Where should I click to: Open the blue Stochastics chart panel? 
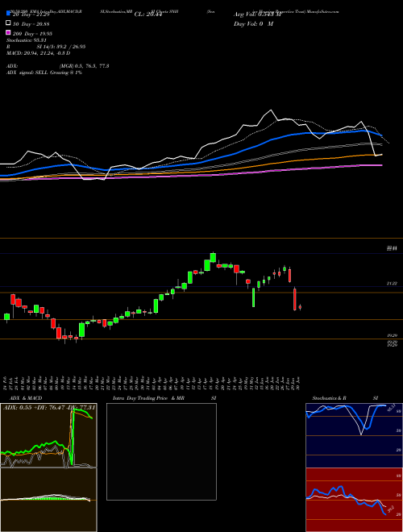pyautogui.click(x=354, y=435)
